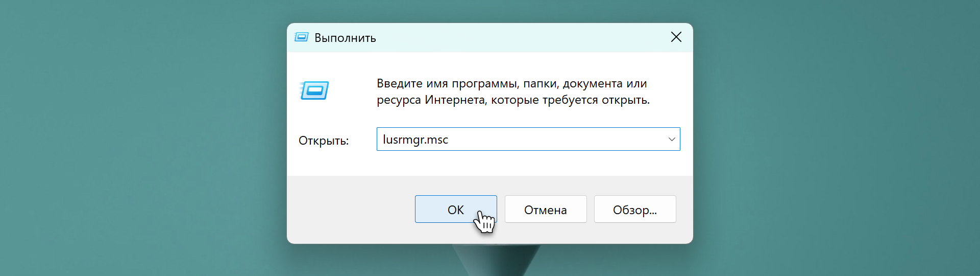Click the teal desktop left of the dialog
980x276 pixels.
[143, 138]
